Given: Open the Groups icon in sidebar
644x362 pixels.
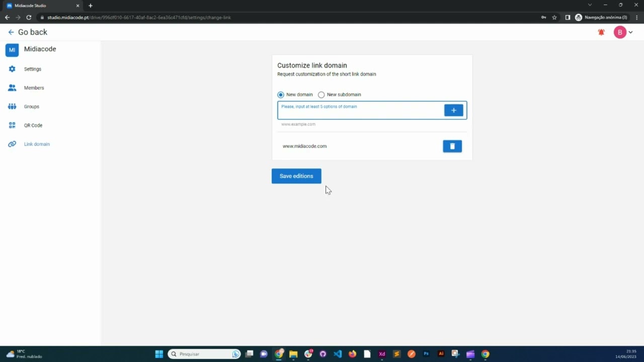Looking at the screenshot, I should [x=12, y=107].
